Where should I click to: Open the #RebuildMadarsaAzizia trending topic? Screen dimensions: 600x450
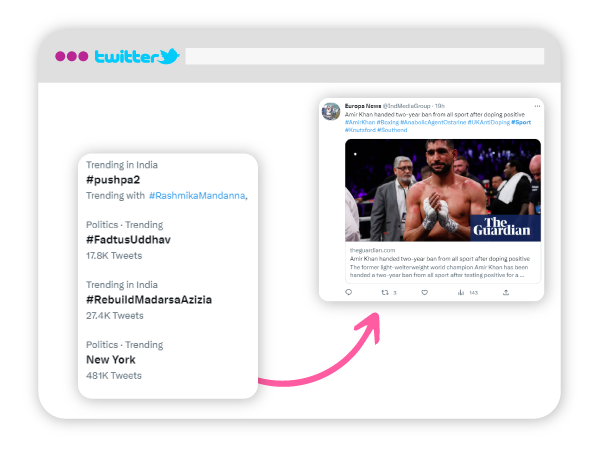[x=149, y=300]
